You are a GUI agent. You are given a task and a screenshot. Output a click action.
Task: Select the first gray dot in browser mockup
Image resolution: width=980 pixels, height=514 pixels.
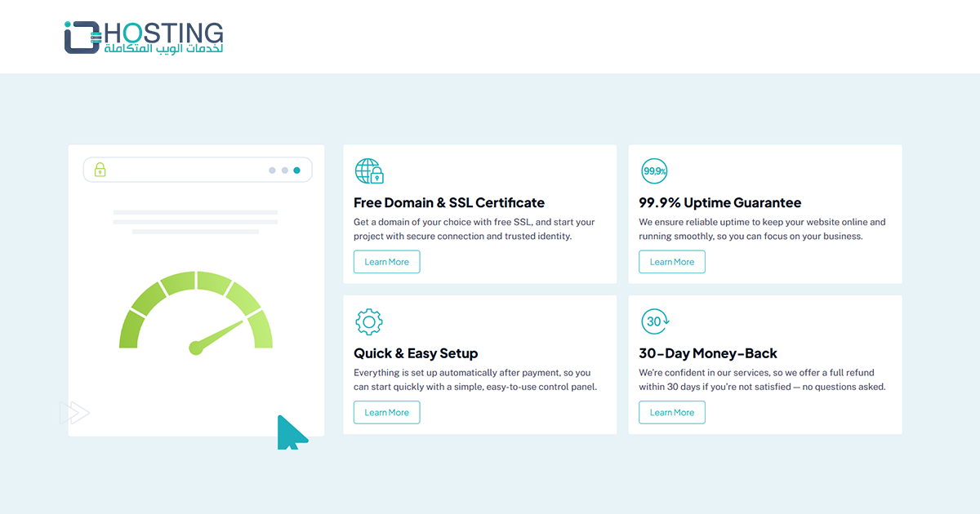[273, 171]
